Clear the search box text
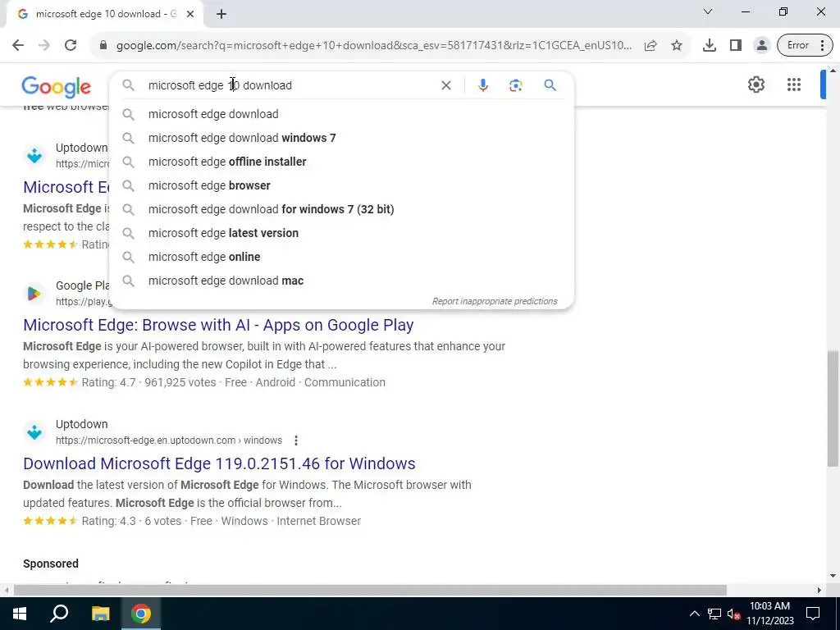Screen dimensions: 840x630 point(445,85)
